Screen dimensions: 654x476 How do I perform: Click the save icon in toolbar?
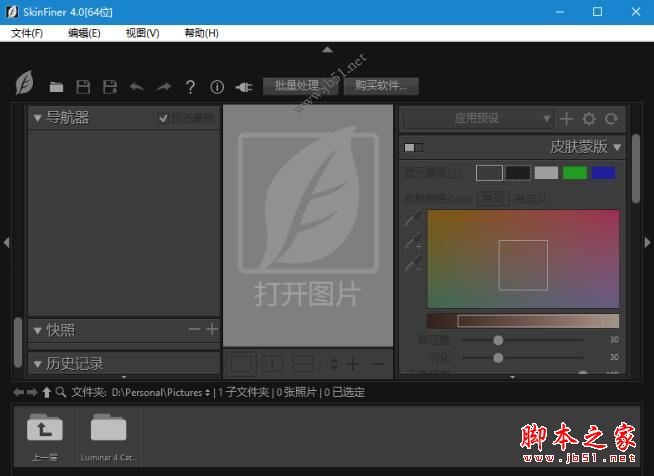point(84,87)
